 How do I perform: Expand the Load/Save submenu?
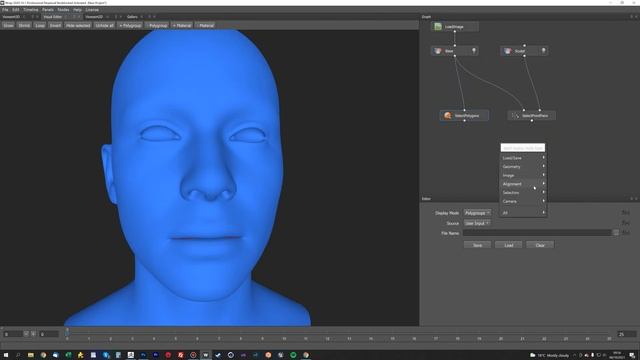pyautogui.click(x=523, y=158)
